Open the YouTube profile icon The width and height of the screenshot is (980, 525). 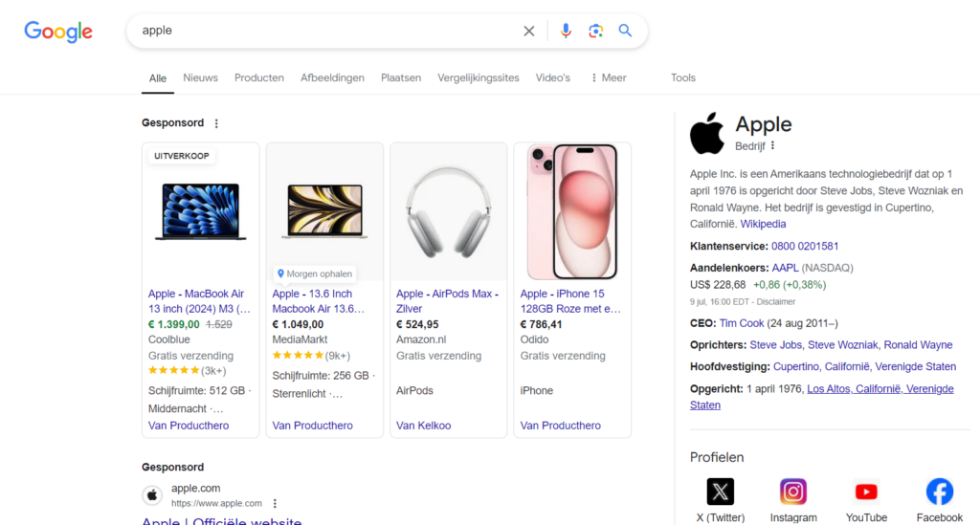[x=866, y=492]
